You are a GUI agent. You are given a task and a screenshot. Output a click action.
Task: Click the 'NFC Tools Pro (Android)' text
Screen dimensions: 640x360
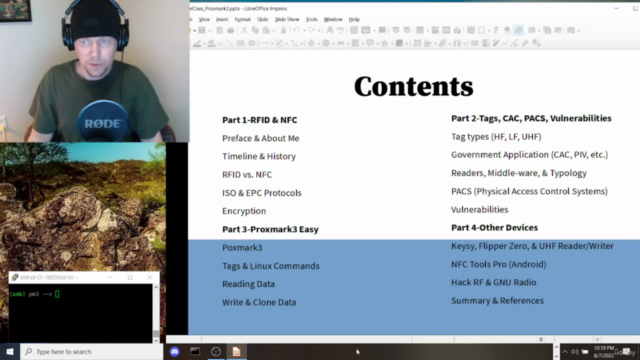click(x=499, y=264)
